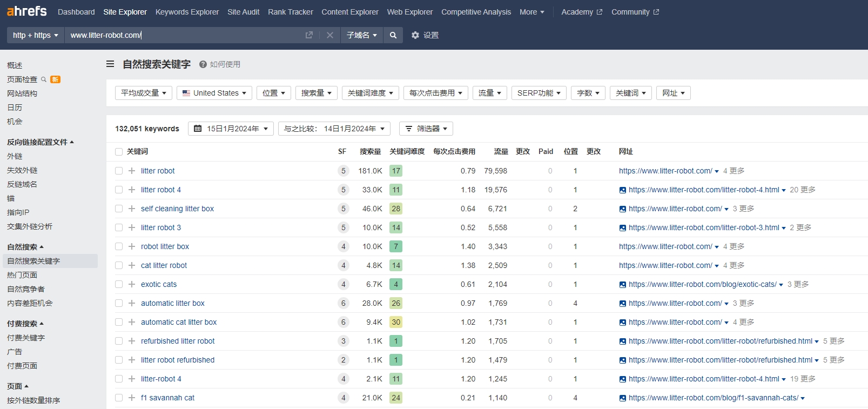Open Content Explorer
868x409 pixels.
pos(350,12)
